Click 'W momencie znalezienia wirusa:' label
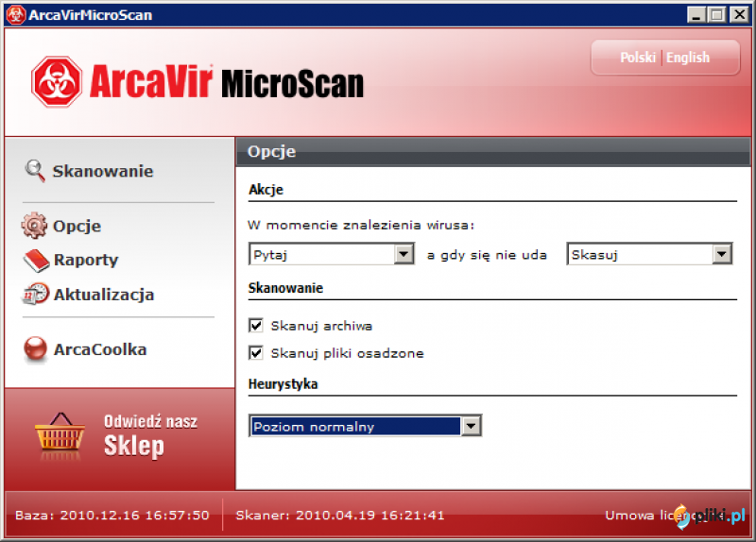 361,225
